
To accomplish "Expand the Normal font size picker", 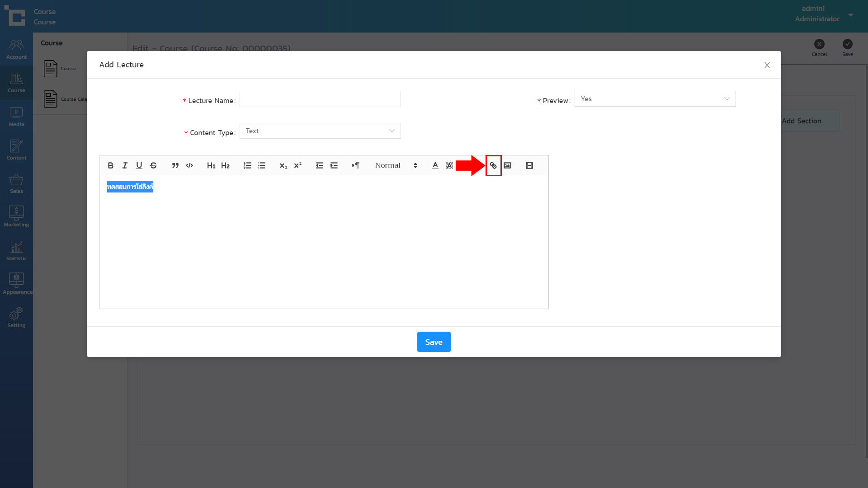I will pyautogui.click(x=396, y=165).
